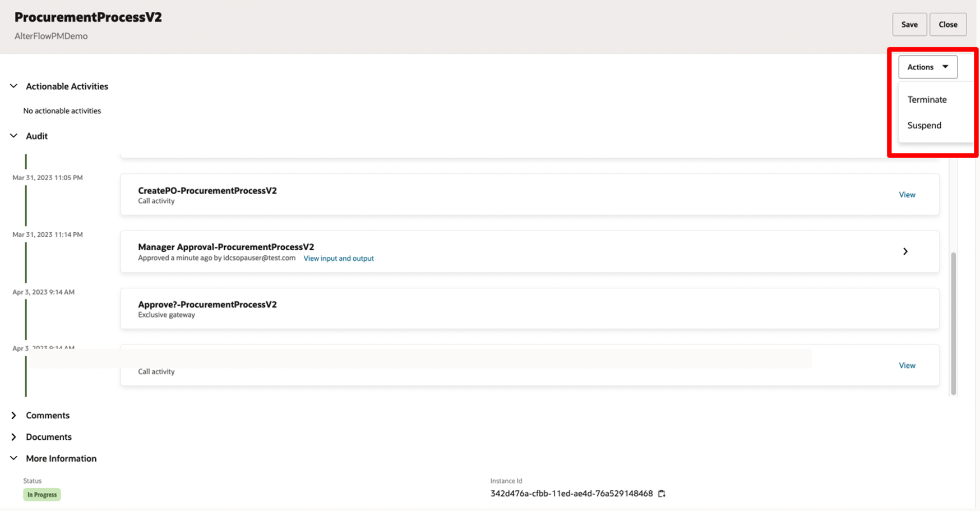Expand Manager Approval details via right chevron
This screenshot has width=980, height=511.
coord(905,251)
